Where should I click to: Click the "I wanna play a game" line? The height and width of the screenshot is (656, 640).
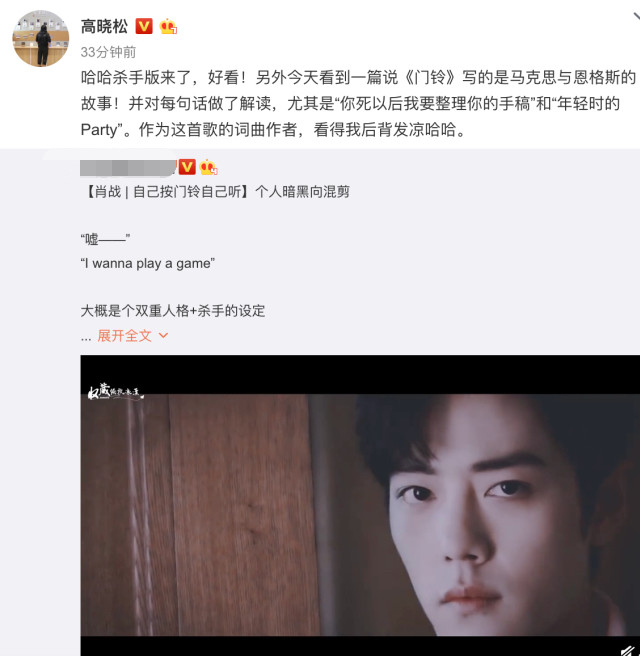[148, 264]
